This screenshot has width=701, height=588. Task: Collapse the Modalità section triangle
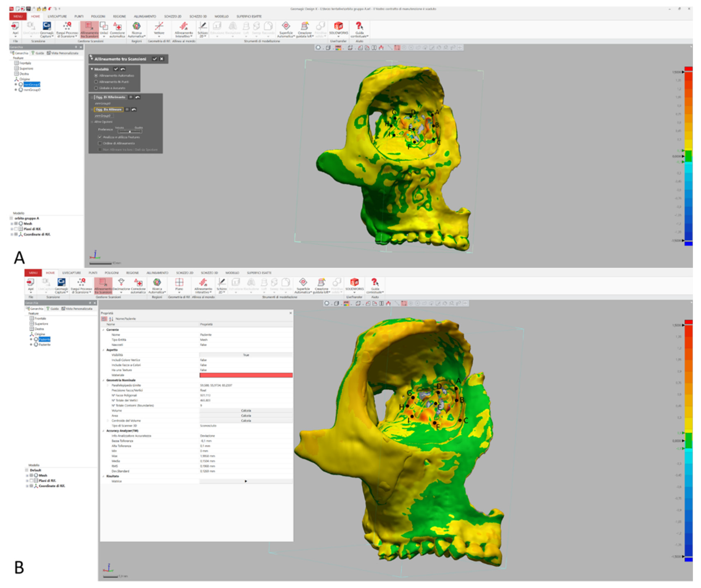(x=92, y=69)
